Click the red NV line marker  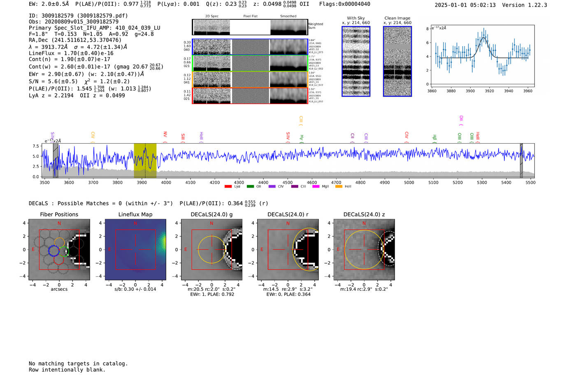click(x=165, y=137)
